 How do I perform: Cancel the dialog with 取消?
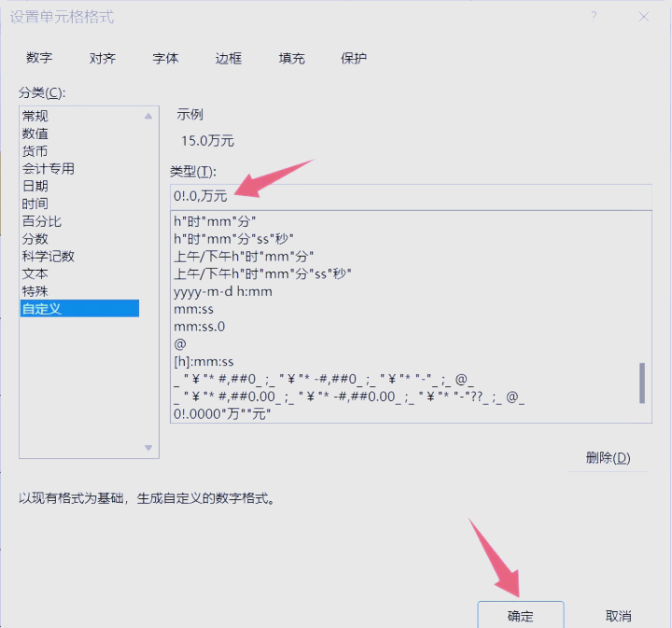tap(619, 616)
